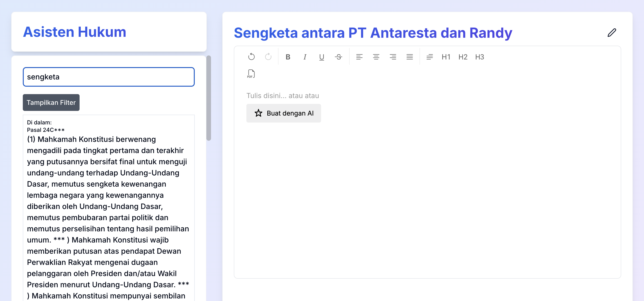Align text to the right
Image resolution: width=644 pixels, height=301 pixels.
(393, 57)
